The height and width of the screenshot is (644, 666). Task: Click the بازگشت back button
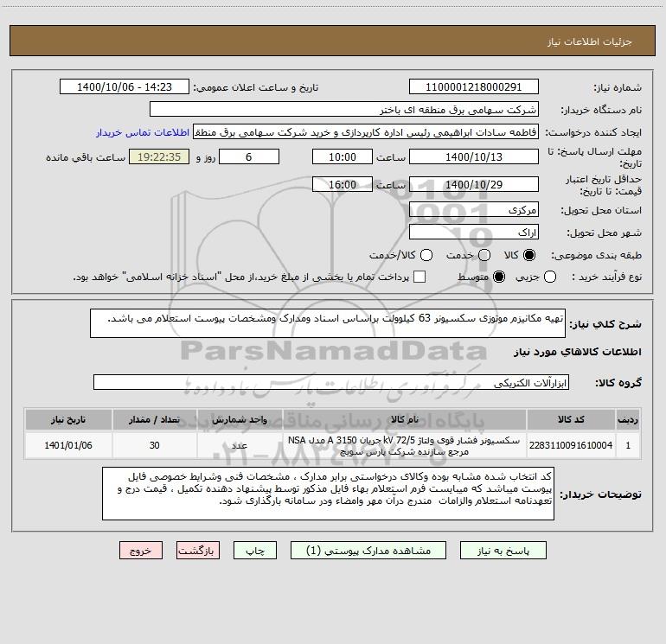tap(198, 551)
